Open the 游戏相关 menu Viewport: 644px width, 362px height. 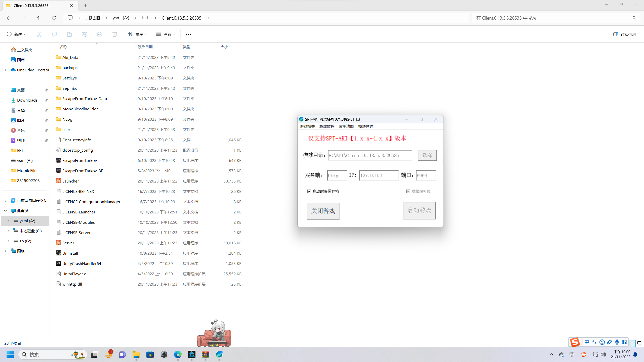tap(307, 126)
